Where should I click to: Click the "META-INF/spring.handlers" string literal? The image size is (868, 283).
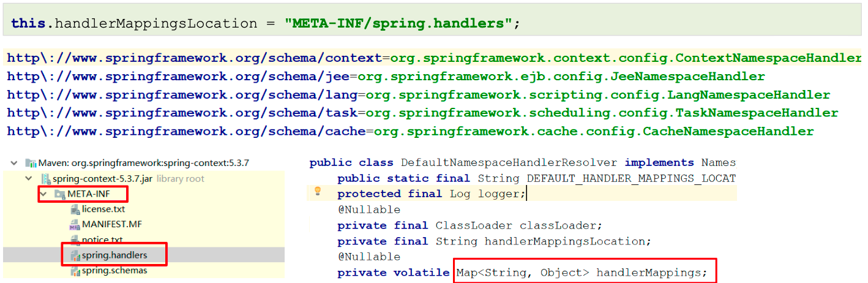click(x=398, y=24)
